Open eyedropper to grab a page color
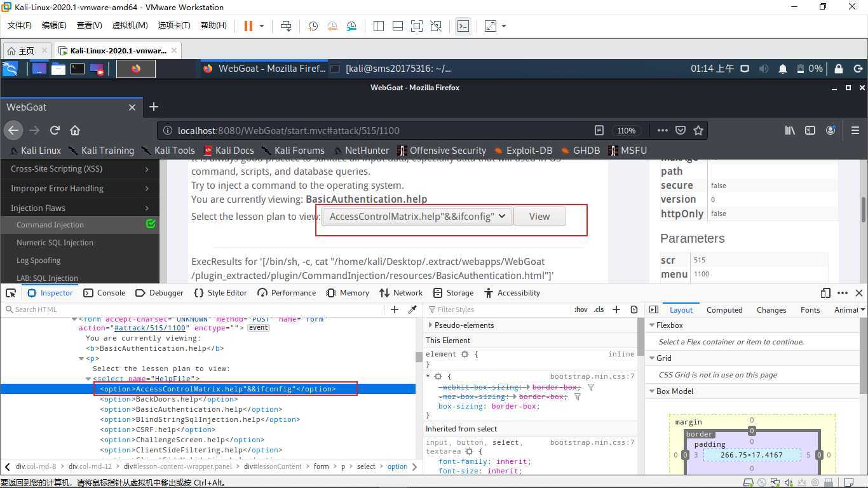This screenshot has width=868, height=488. (412, 309)
